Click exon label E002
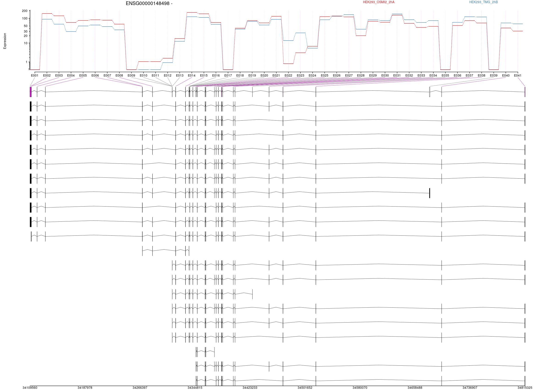Screen dimensions: 550x392 point(47,76)
